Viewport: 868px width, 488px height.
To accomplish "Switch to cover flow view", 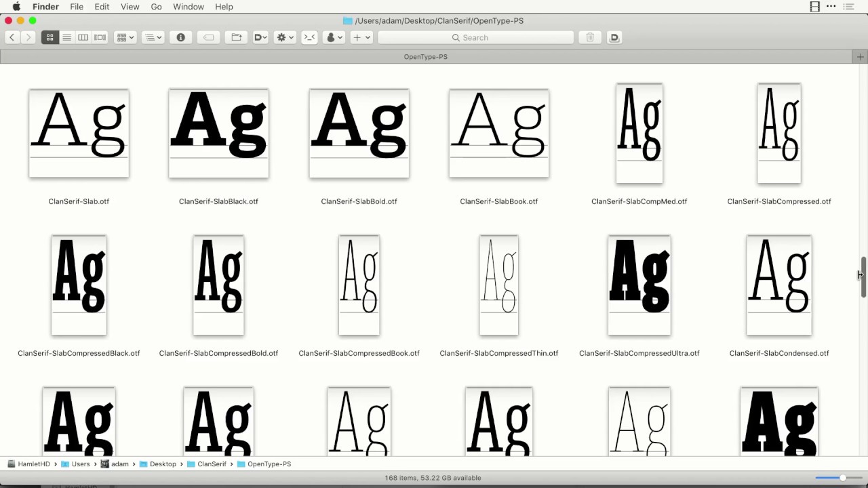I will pos(100,38).
